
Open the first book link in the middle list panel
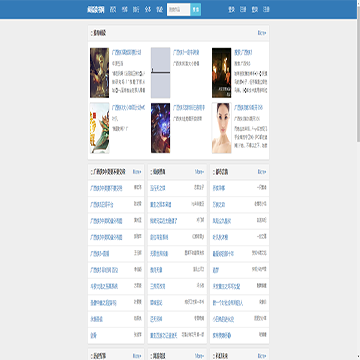158,189
